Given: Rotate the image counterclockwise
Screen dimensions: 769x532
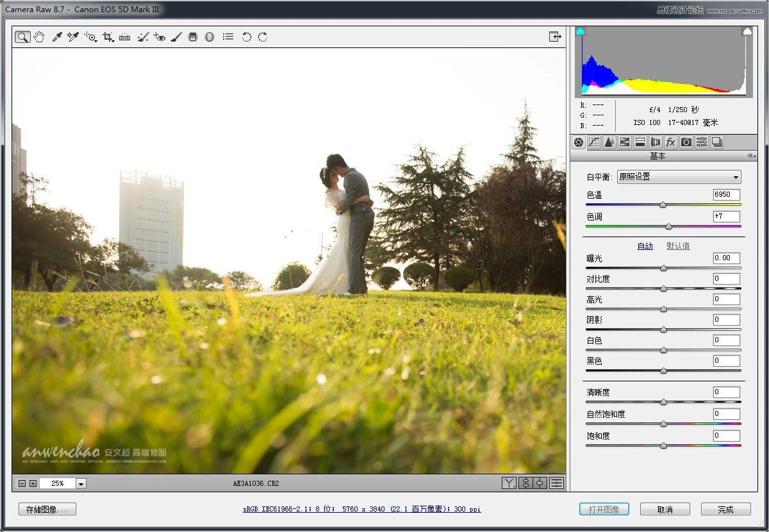Looking at the screenshot, I should click(247, 37).
